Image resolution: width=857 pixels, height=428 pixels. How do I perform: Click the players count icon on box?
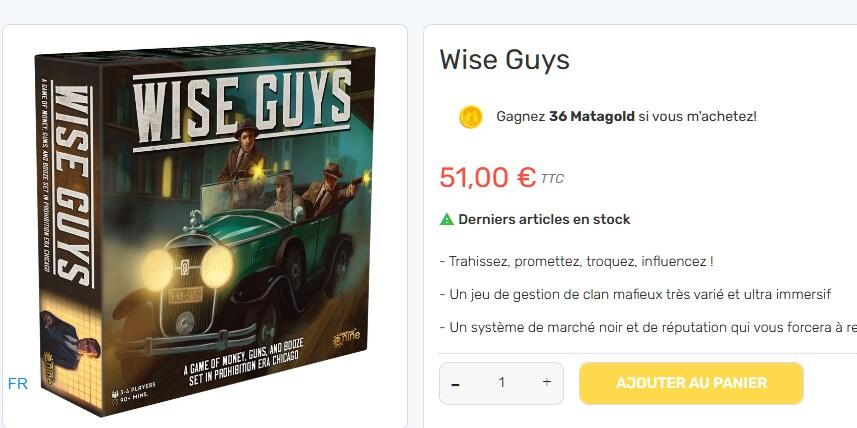tap(115, 394)
